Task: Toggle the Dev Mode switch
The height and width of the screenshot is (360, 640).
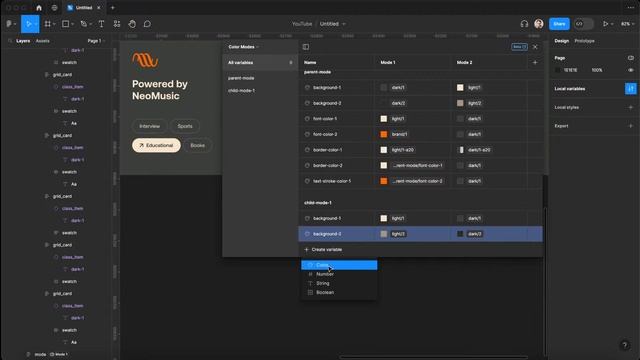Action: click(x=584, y=24)
